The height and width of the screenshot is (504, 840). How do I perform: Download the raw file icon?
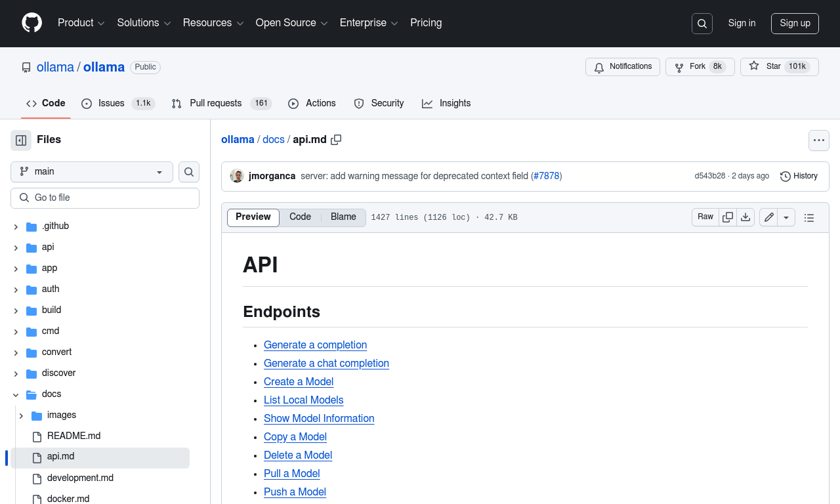coord(745,217)
